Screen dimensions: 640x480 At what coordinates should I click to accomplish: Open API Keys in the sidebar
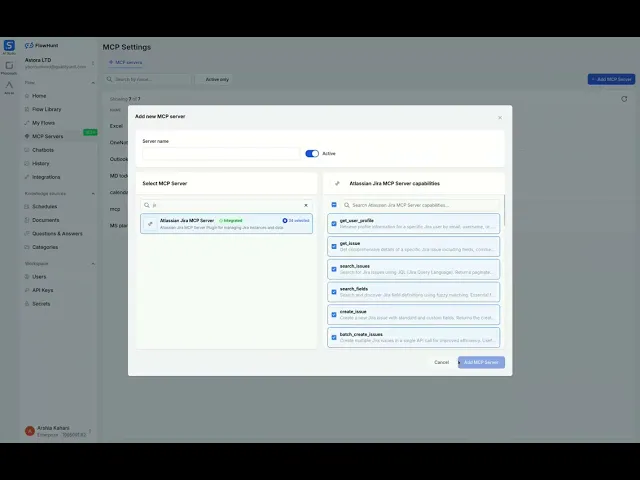(x=42, y=290)
